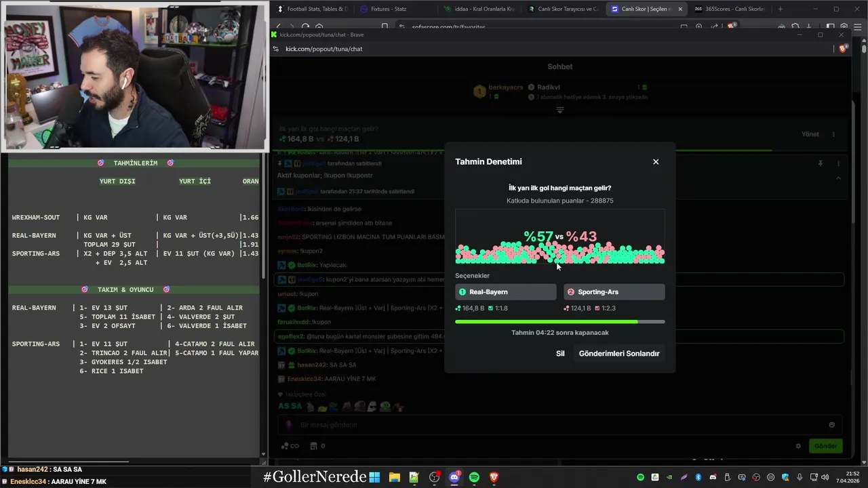This screenshot has height=488, width=868.
Task: Click Bluetooth icon in system tray
Action: (698, 477)
